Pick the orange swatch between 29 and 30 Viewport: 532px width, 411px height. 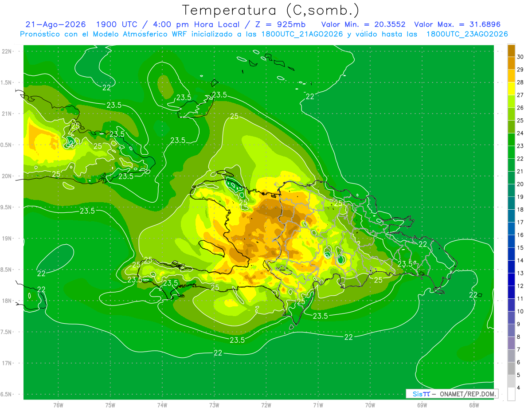[511, 63]
